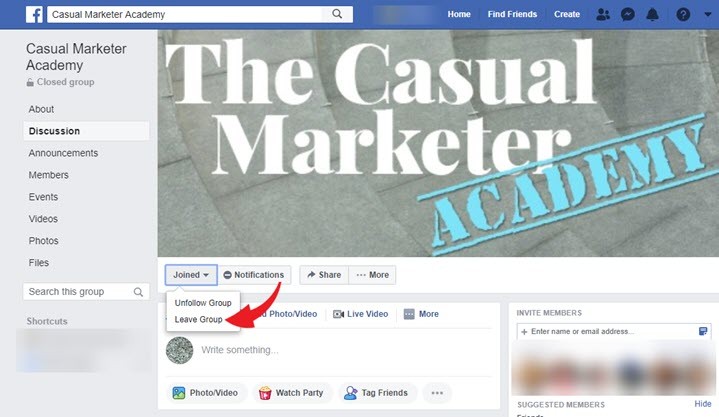
Task: Click the Facebook logo icon
Action: pyautogui.click(x=34, y=15)
